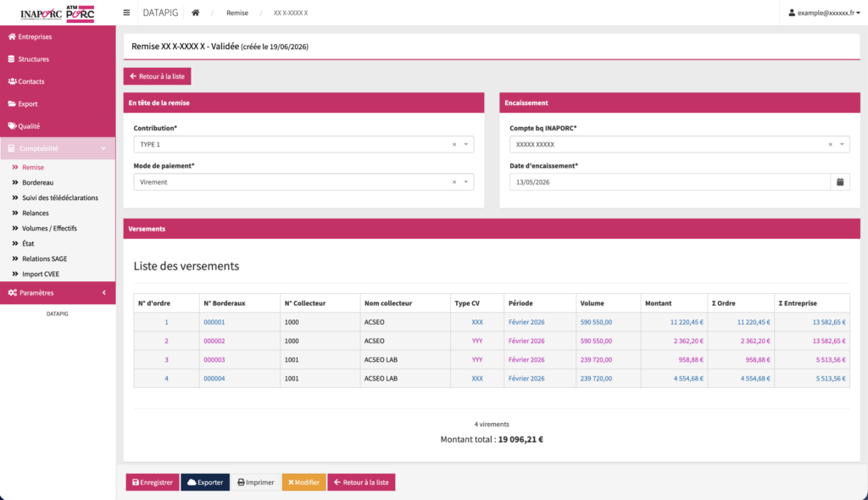Open the Contribution dropdown arrow
The height and width of the screenshot is (500, 868).
466,145
